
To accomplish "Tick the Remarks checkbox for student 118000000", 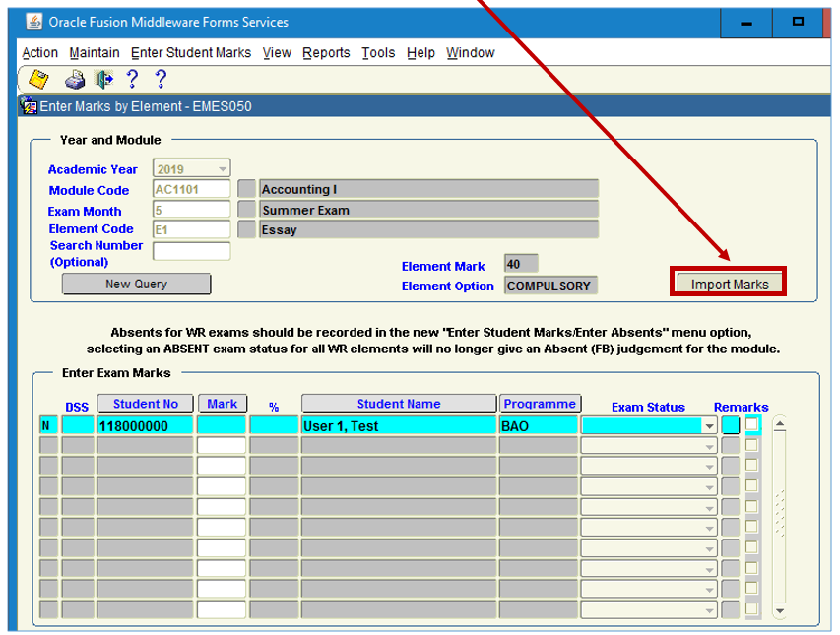I will point(752,425).
